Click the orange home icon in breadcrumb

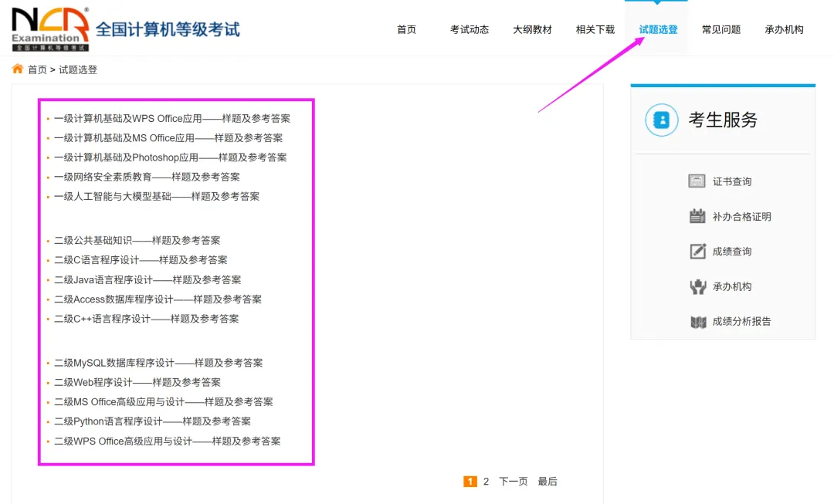pos(18,69)
